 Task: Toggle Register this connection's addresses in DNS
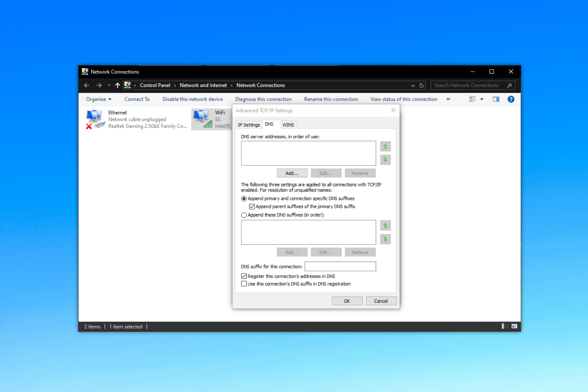[244, 276]
